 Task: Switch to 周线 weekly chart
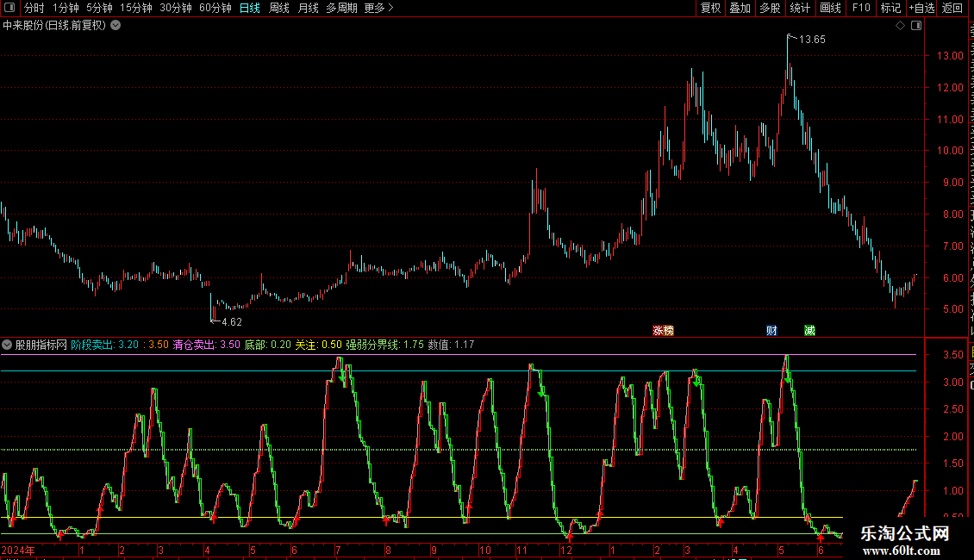tap(279, 8)
